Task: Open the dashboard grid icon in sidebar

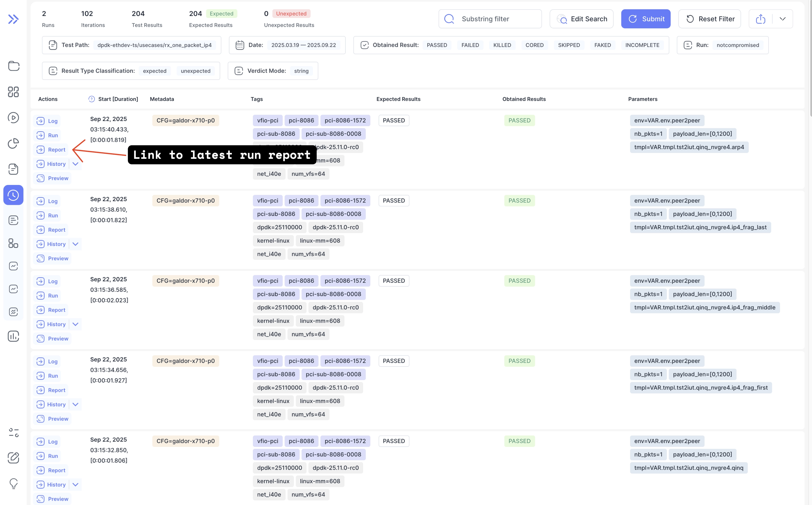Action: point(13,92)
